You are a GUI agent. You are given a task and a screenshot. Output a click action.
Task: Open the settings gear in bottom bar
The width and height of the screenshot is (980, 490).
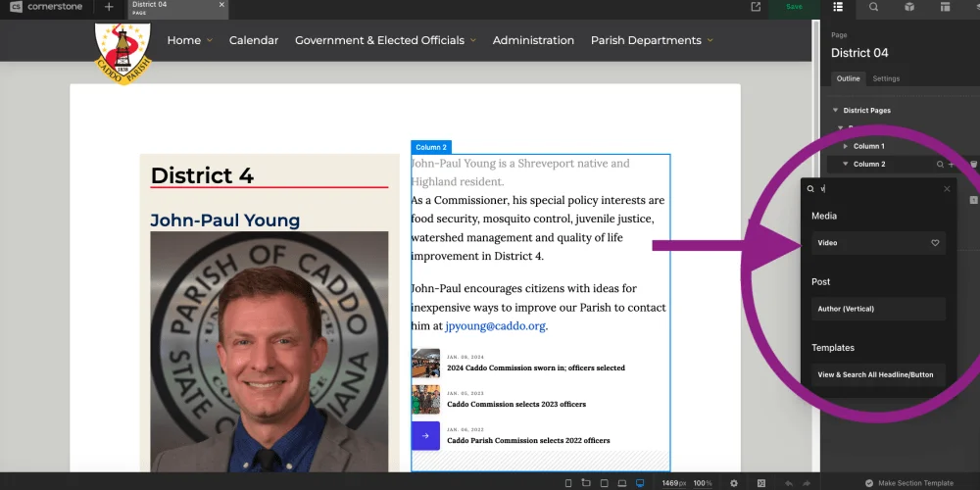point(733,483)
